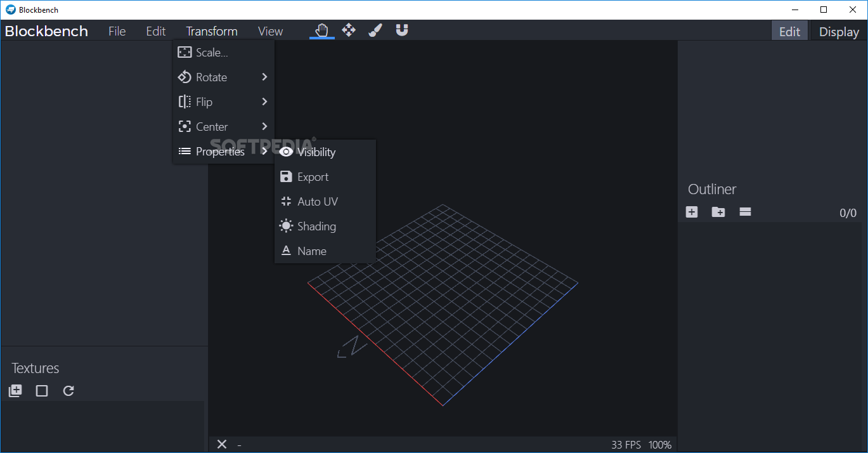The width and height of the screenshot is (868, 453).
Task: Click the Flip menu icon
Action: click(x=185, y=102)
